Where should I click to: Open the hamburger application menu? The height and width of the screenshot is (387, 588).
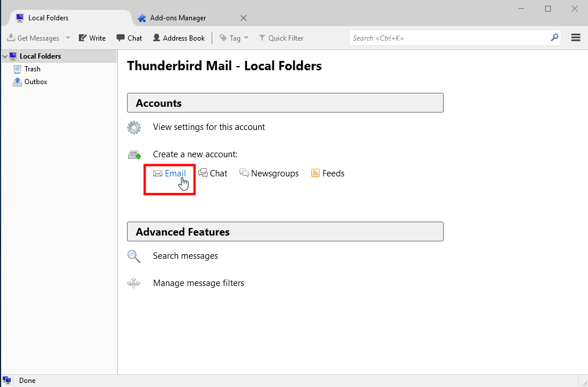[x=576, y=38]
